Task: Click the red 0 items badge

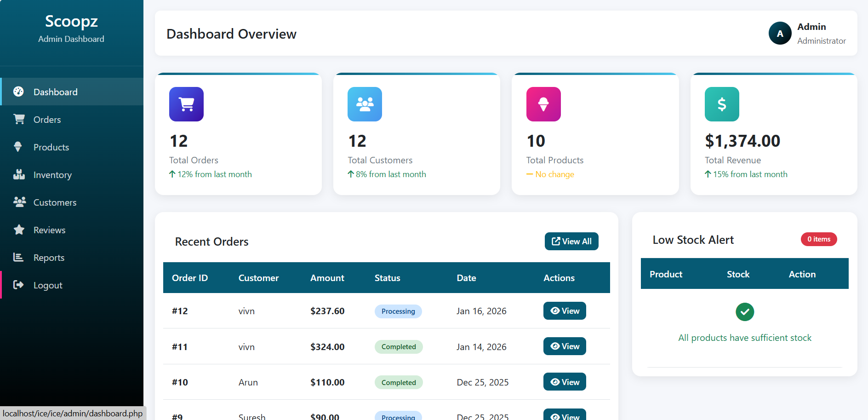Action: pos(818,239)
